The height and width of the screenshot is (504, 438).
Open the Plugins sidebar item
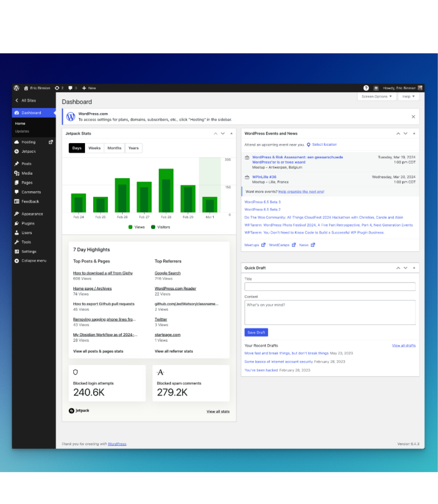click(28, 223)
